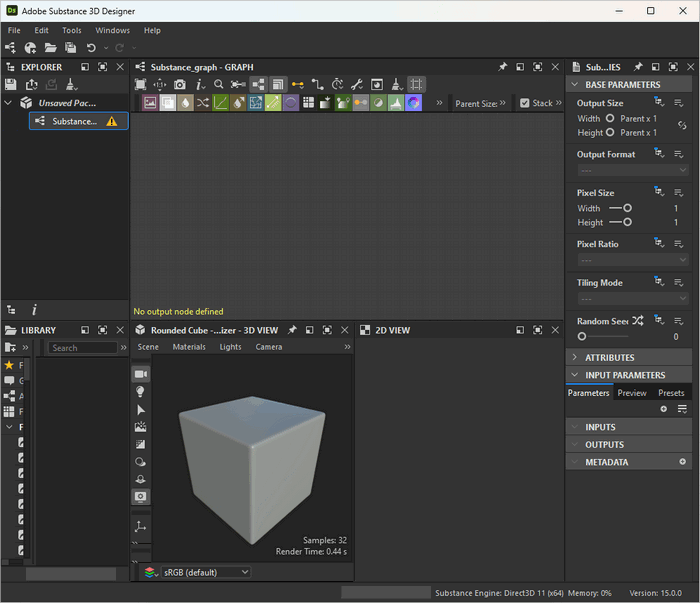Click the magnifier search icon in graph toolbar
This screenshot has width=700, height=603.
pyautogui.click(x=218, y=85)
